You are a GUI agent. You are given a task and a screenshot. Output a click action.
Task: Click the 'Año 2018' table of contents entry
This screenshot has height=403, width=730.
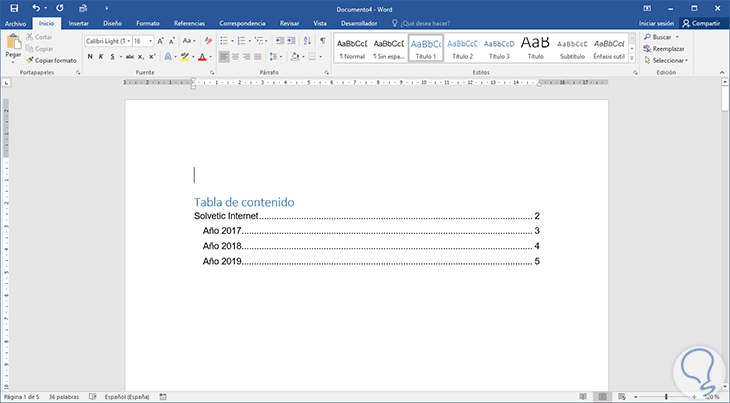coord(371,246)
